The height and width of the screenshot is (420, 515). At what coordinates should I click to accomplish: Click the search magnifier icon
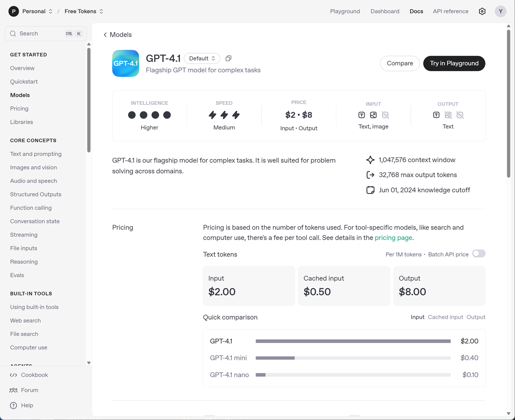(13, 33)
